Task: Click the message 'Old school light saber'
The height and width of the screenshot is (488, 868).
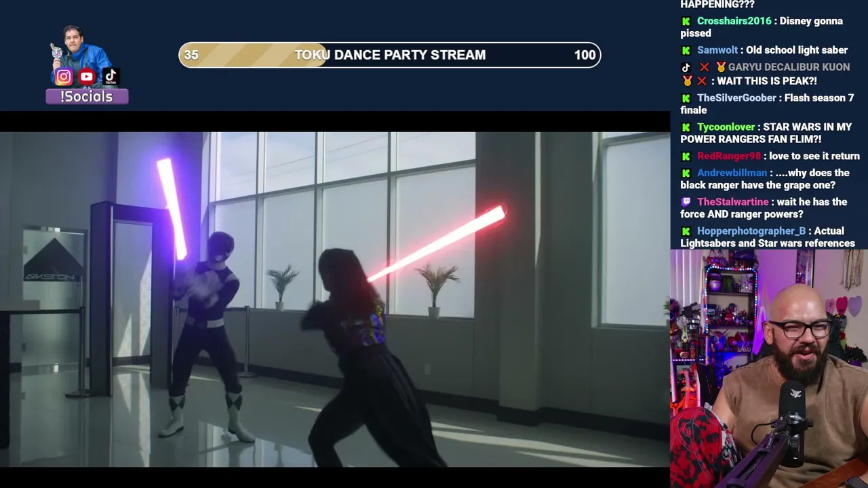Action: [x=797, y=50]
